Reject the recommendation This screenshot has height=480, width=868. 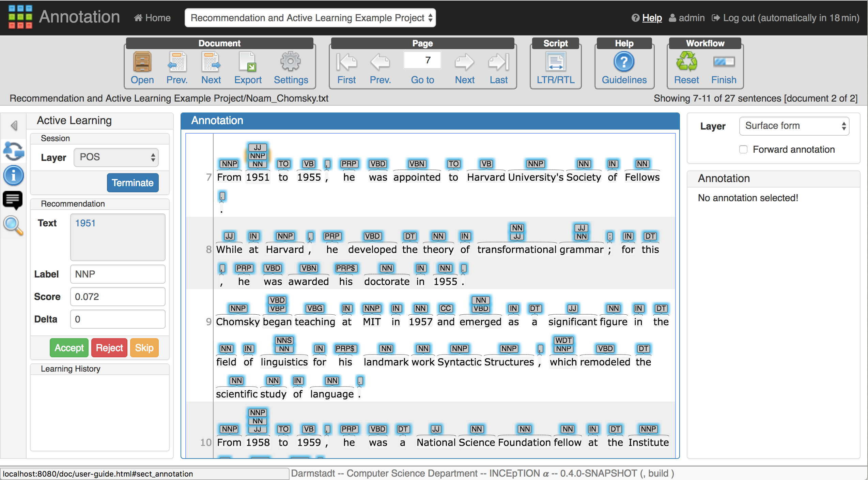[x=109, y=348]
